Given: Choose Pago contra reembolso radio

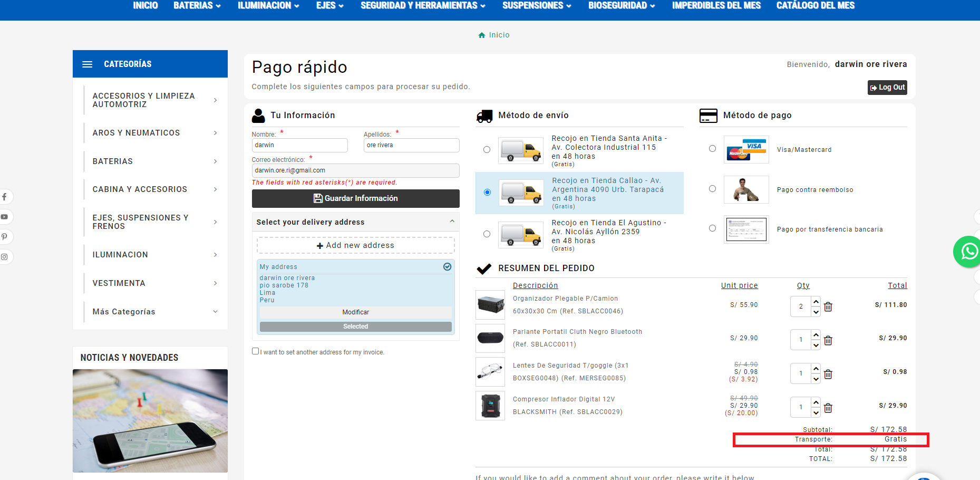Looking at the screenshot, I should (x=712, y=189).
